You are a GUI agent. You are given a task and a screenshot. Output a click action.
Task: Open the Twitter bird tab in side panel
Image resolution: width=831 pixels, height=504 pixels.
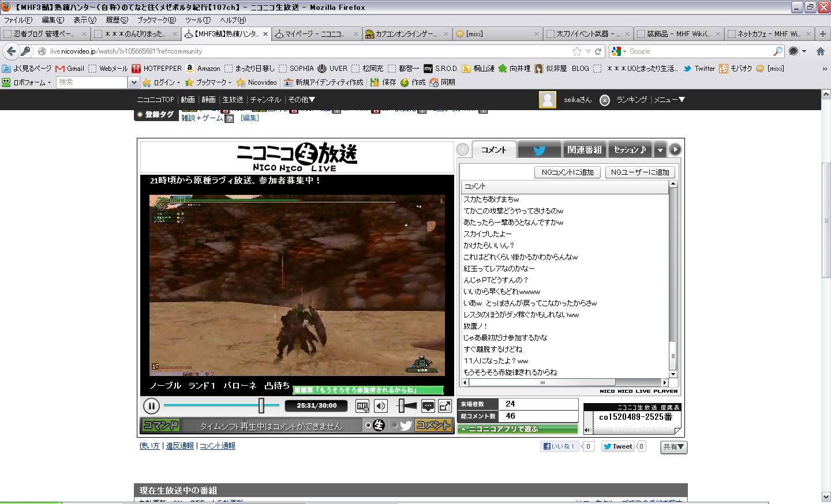click(x=539, y=150)
